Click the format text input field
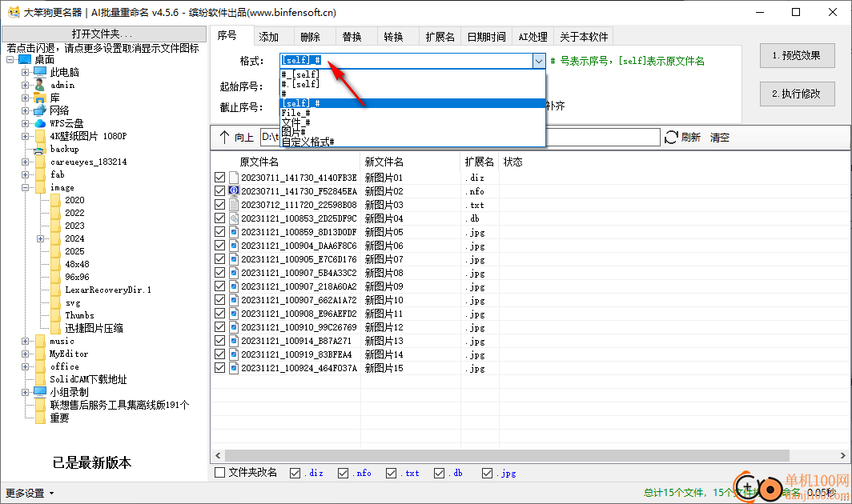852x504 pixels. click(406, 60)
